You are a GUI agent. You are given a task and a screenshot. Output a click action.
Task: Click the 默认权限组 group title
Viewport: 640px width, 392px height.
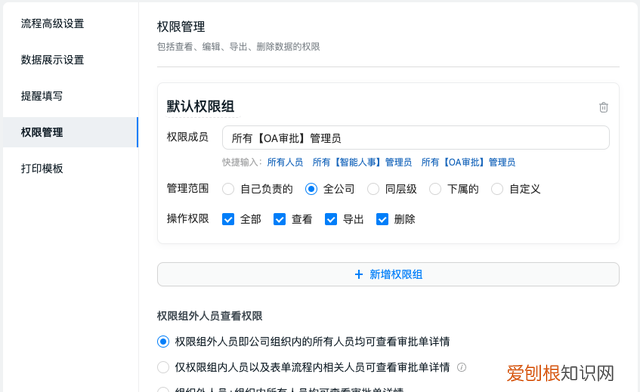[x=200, y=107]
